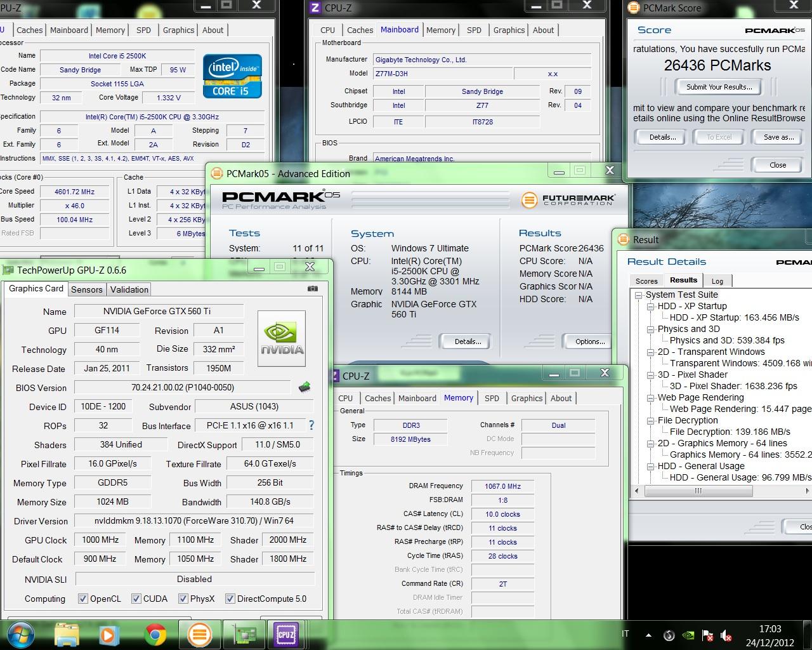Click the GPU-Z title bar app icon
This screenshot has height=650, width=812.
click(x=8, y=270)
